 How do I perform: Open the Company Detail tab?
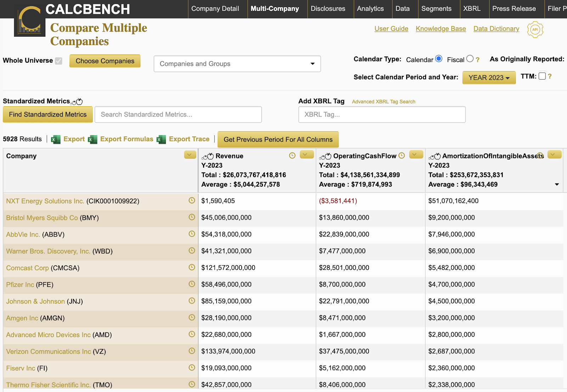(x=215, y=8)
